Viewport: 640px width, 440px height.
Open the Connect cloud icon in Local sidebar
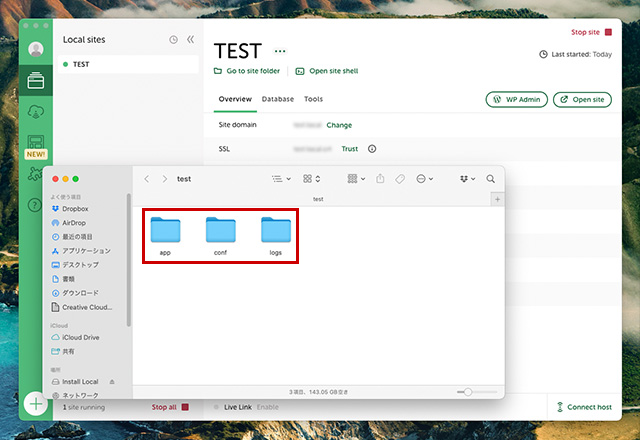[x=36, y=111]
